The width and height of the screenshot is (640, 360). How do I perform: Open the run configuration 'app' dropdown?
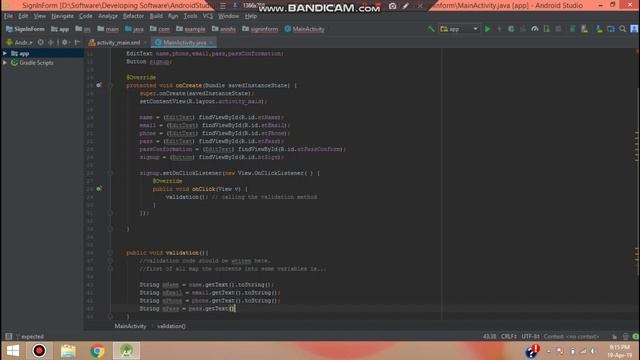tap(459, 29)
